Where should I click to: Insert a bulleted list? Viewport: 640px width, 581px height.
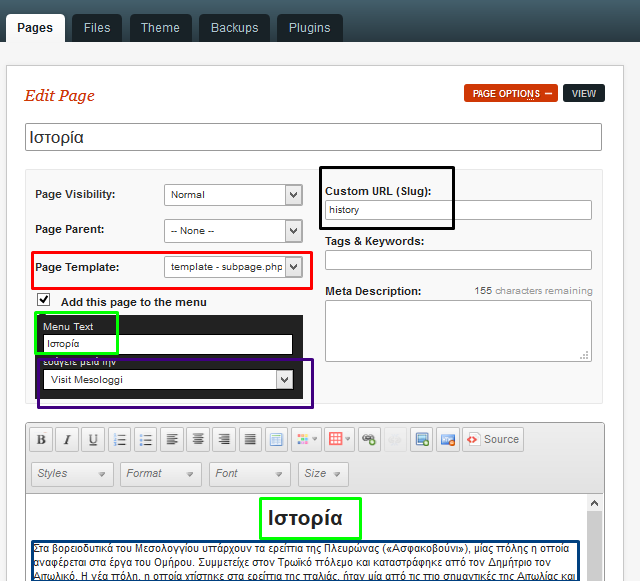coord(146,439)
